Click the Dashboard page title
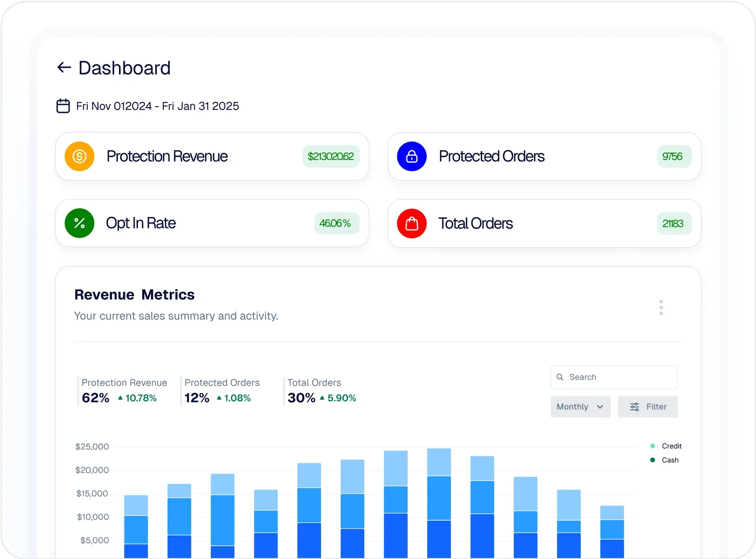The height and width of the screenshot is (559, 756). 125,68
